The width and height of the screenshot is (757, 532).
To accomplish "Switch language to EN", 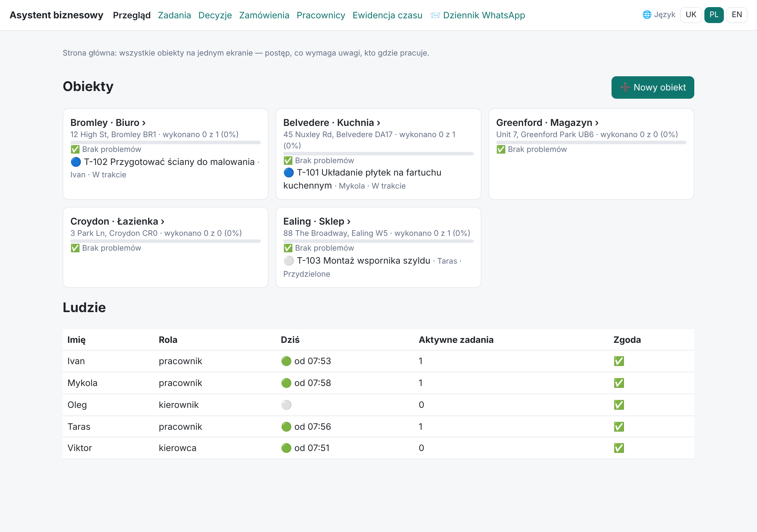I will point(737,15).
